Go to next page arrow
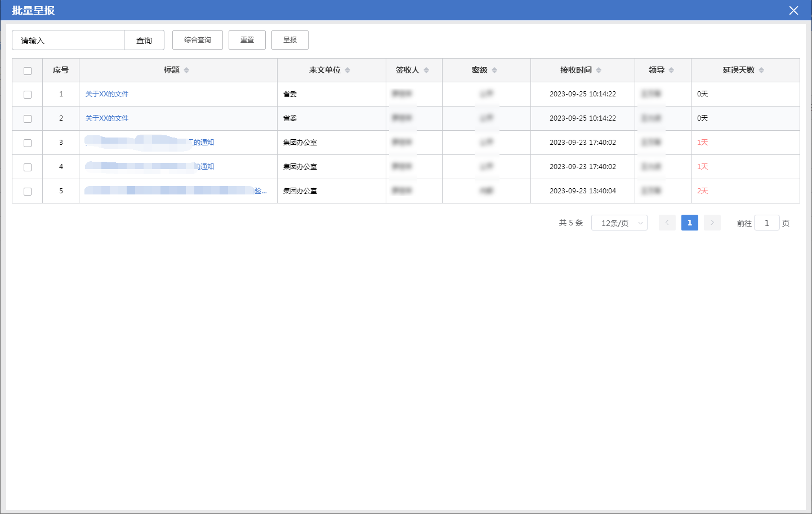This screenshot has height=514, width=812. tap(712, 223)
